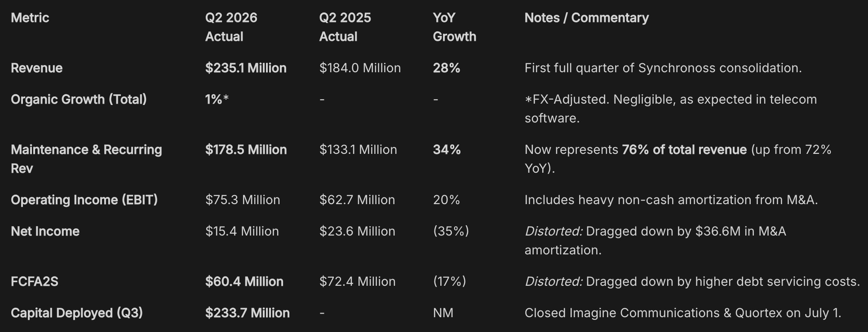The height and width of the screenshot is (332, 868).
Task: Click the $15.4 Million net income value
Action: [242, 232]
